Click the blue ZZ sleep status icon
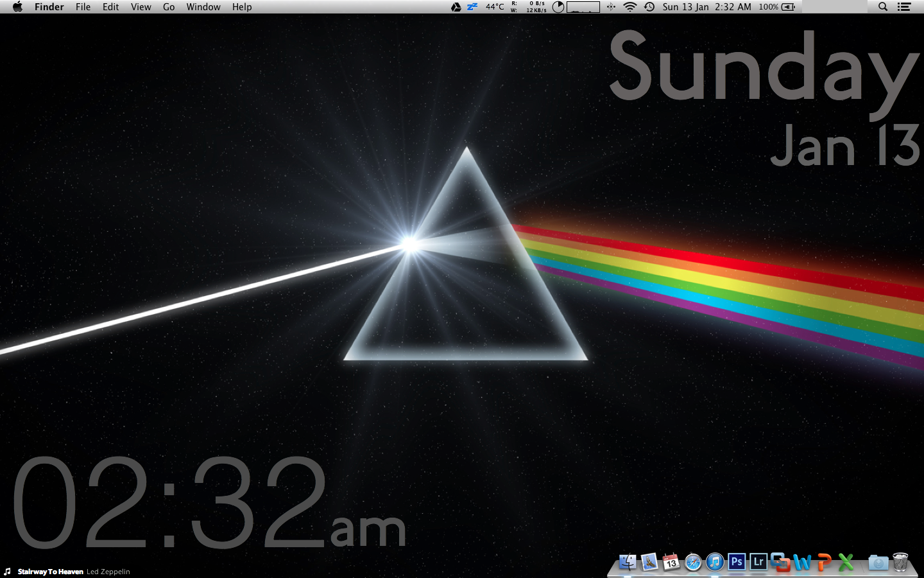The width and height of the screenshot is (924, 578). pyautogui.click(x=472, y=6)
